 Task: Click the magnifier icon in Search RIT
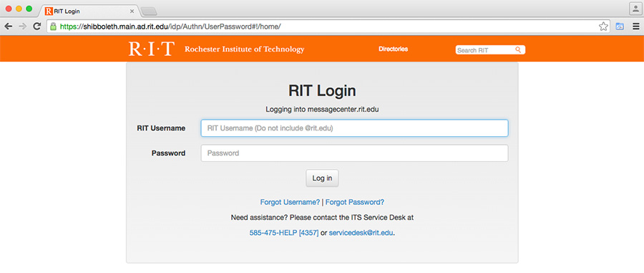tap(518, 49)
